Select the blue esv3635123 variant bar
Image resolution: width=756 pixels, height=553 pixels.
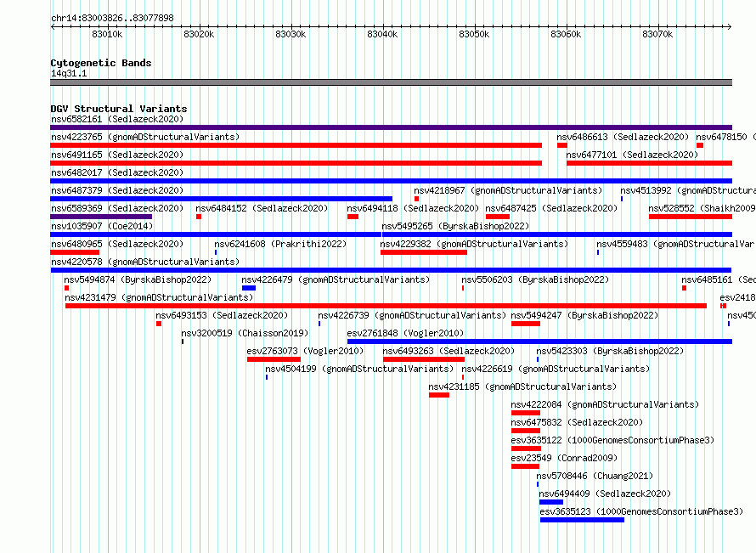[x=583, y=520]
